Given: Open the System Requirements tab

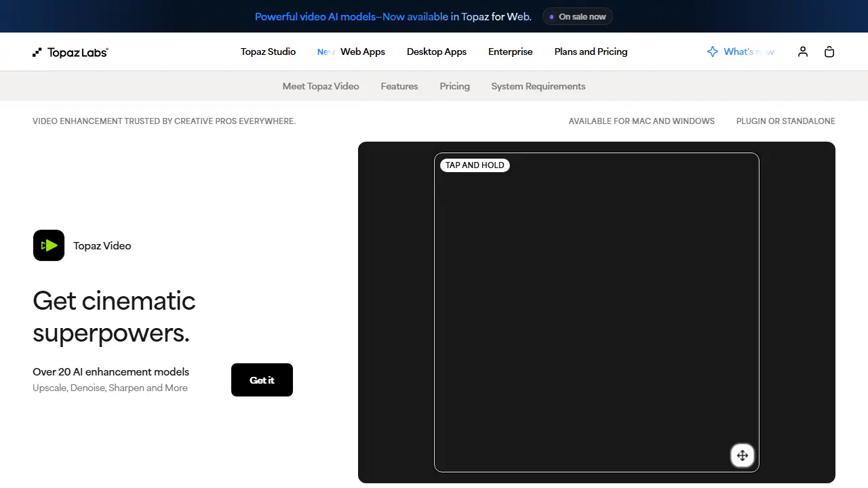Looking at the screenshot, I should click(538, 86).
